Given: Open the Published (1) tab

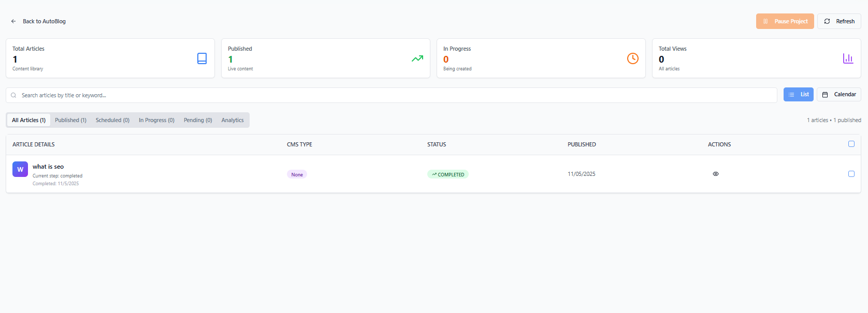Looking at the screenshot, I should pos(70,120).
